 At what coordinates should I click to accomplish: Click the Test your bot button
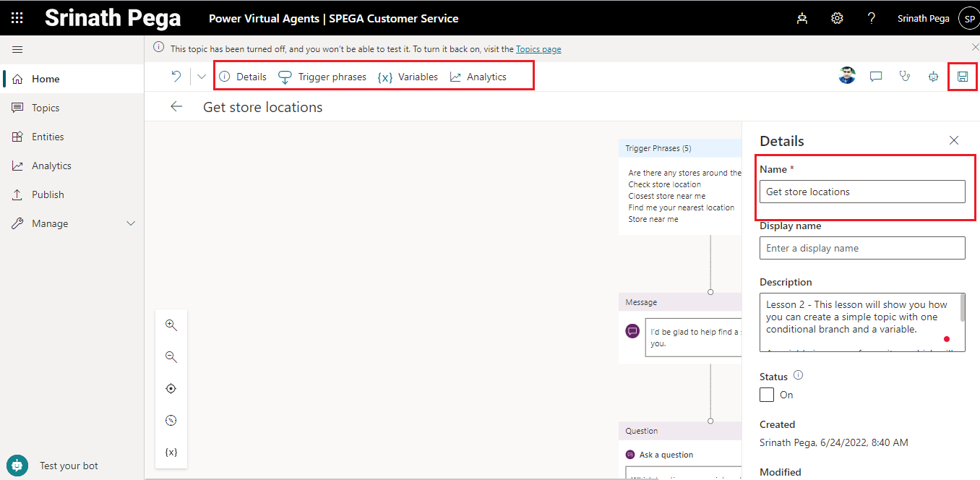pos(69,466)
